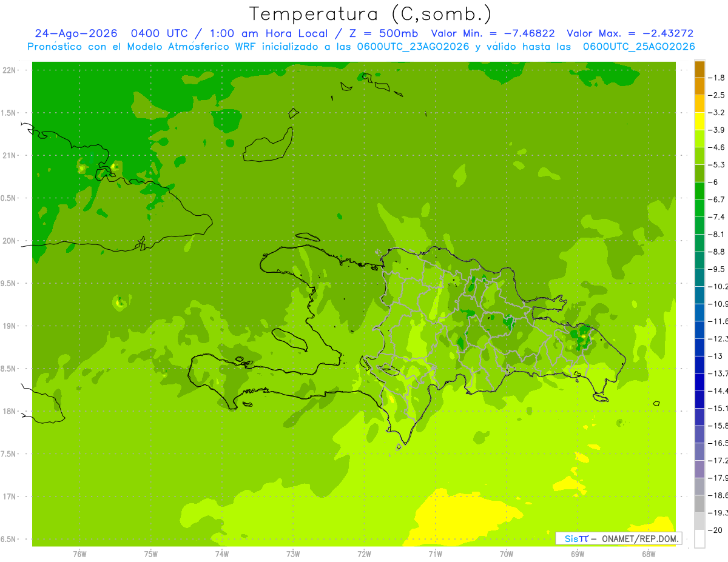Image resolution: width=728 pixels, height=562 pixels.
Task: Click the '-13' color scale label
Action: tap(715, 356)
